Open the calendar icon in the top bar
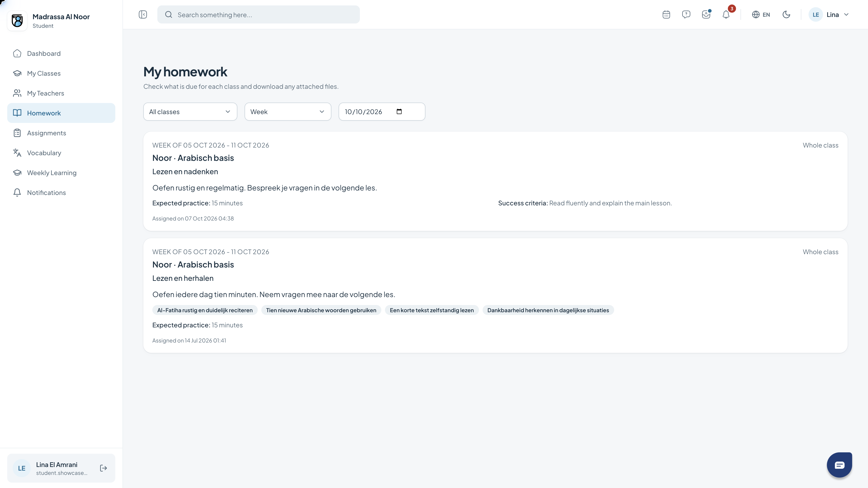 point(666,14)
